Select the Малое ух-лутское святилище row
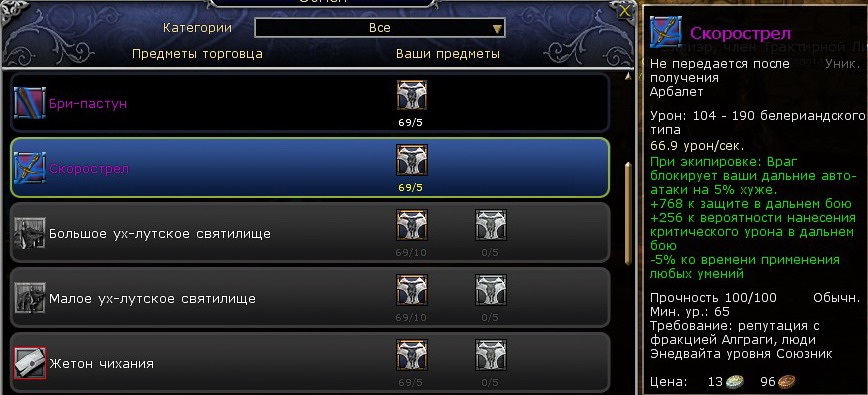The height and width of the screenshot is (395, 868). coord(310,298)
